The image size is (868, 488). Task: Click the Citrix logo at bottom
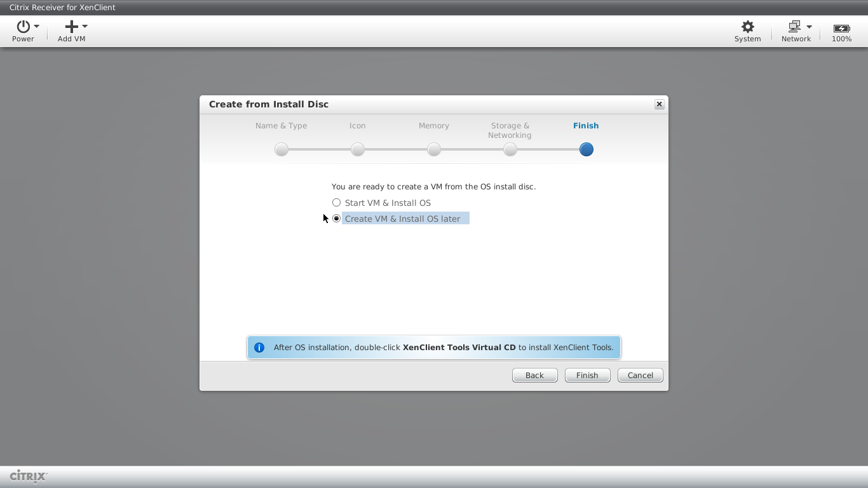[x=29, y=476]
